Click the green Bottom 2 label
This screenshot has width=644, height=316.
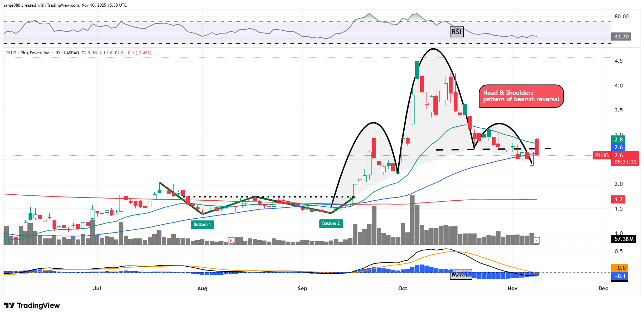click(331, 223)
